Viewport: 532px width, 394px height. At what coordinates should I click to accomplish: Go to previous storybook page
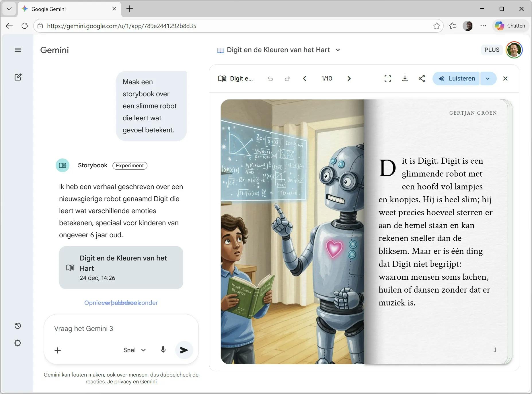tap(305, 79)
